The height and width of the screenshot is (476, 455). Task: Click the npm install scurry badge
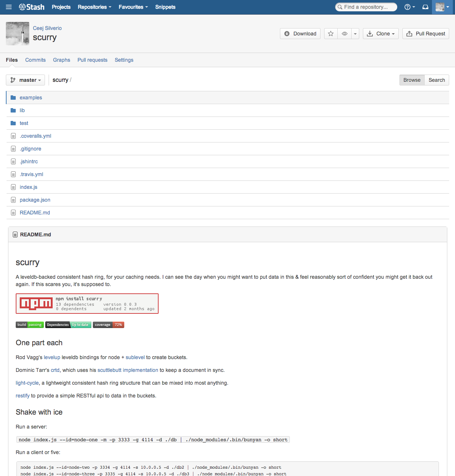tap(87, 304)
